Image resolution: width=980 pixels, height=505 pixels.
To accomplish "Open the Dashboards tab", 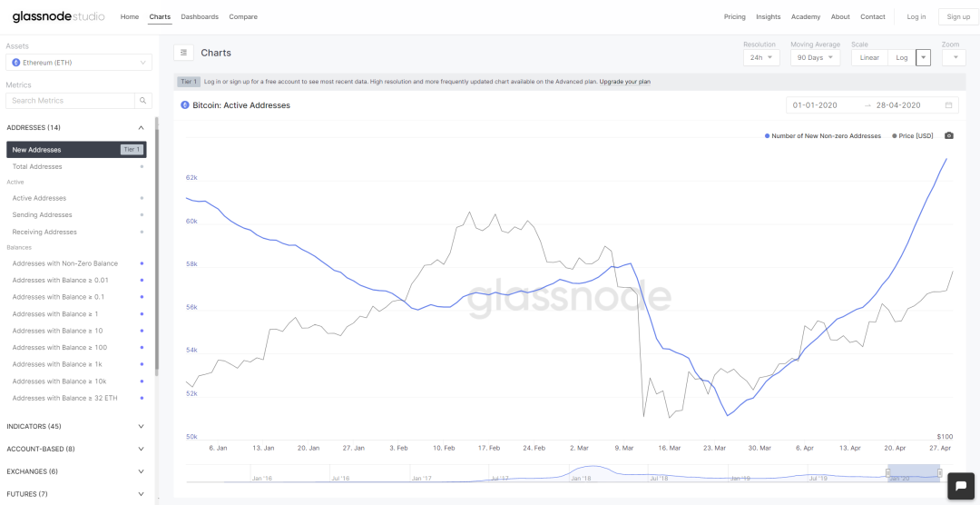I will click(x=200, y=17).
